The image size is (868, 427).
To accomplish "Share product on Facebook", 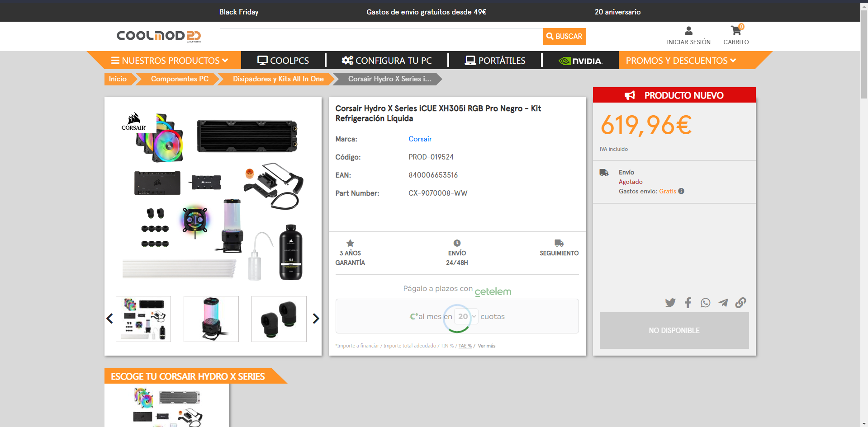I will (688, 303).
